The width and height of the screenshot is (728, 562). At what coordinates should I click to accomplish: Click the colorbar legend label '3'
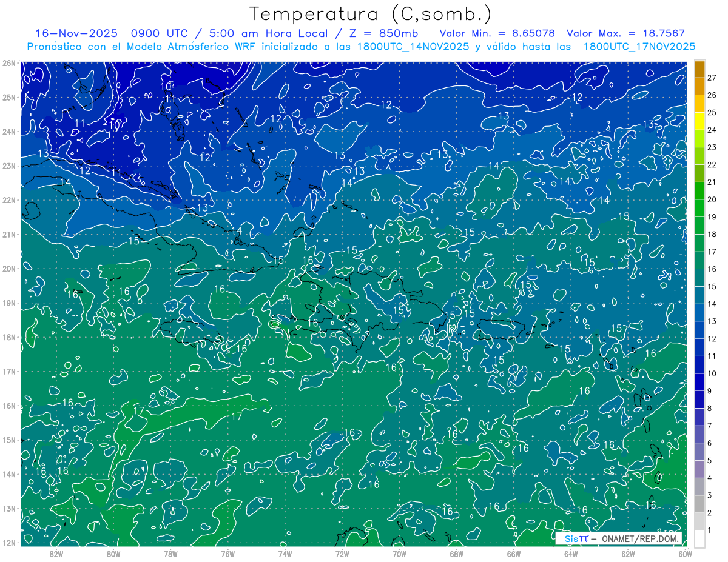pyautogui.click(x=710, y=495)
